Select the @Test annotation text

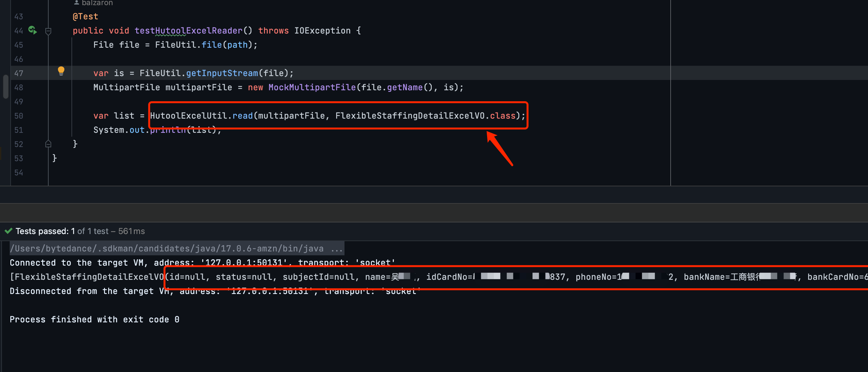[x=85, y=16]
